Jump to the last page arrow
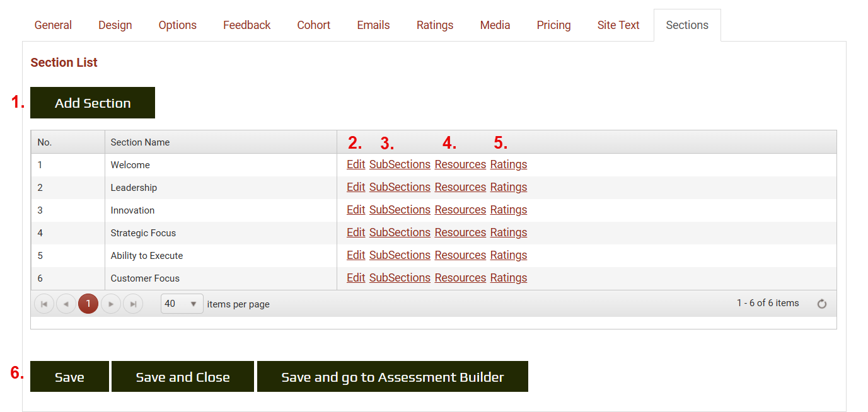 tap(132, 303)
